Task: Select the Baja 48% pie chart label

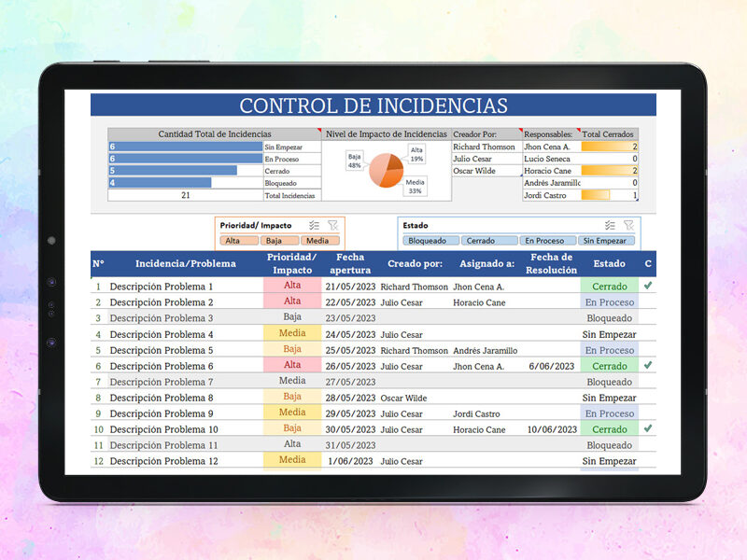Action: (355, 161)
